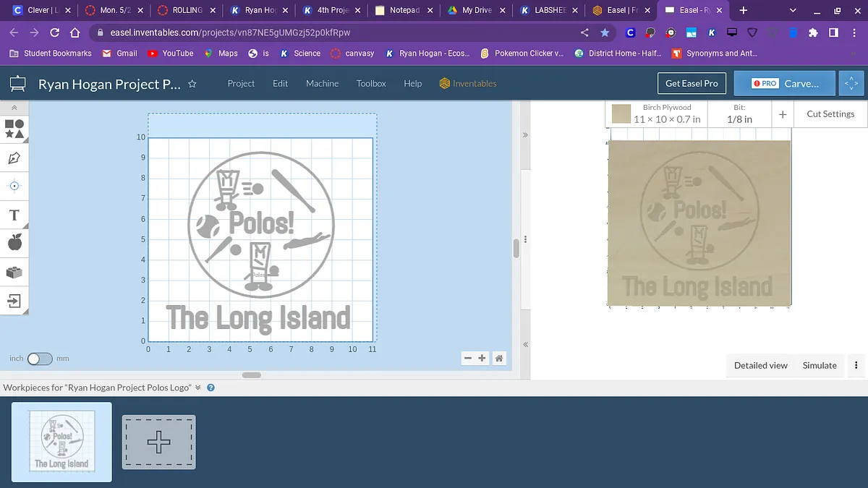The width and height of the screenshot is (868, 488).
Task: Open the Shapes tool in left sidebar
Action: click(14, 129)
